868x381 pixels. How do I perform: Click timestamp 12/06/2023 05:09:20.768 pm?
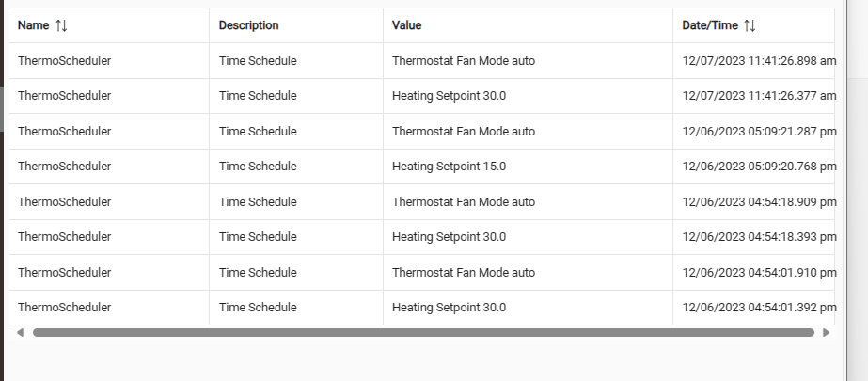[759, 167]
